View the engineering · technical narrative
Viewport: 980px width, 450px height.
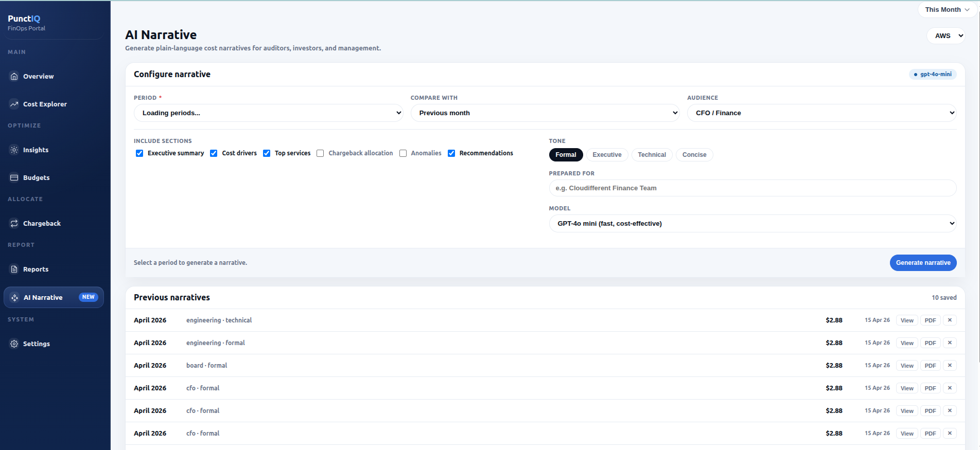(x=907, y=320)
